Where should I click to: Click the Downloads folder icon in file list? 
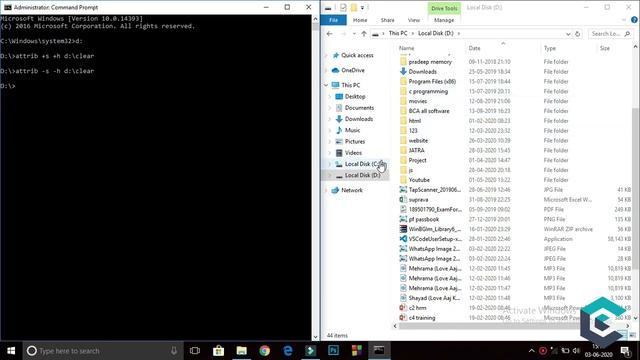coord(403,71)
